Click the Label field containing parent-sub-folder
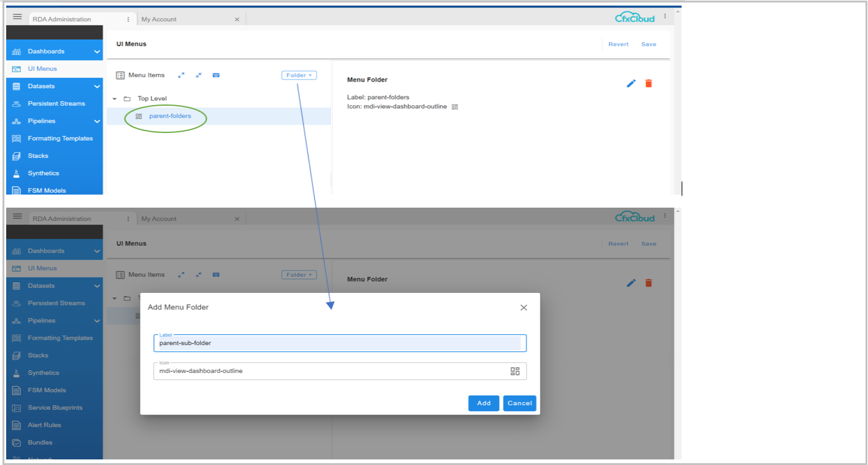This screenshot has width=868, height=465. [339, 343]
